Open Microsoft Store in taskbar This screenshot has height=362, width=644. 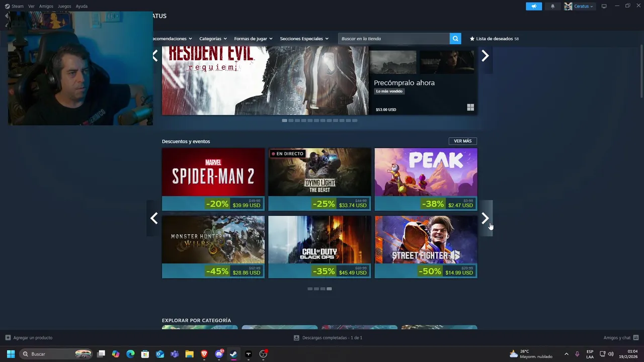[145, 354]
